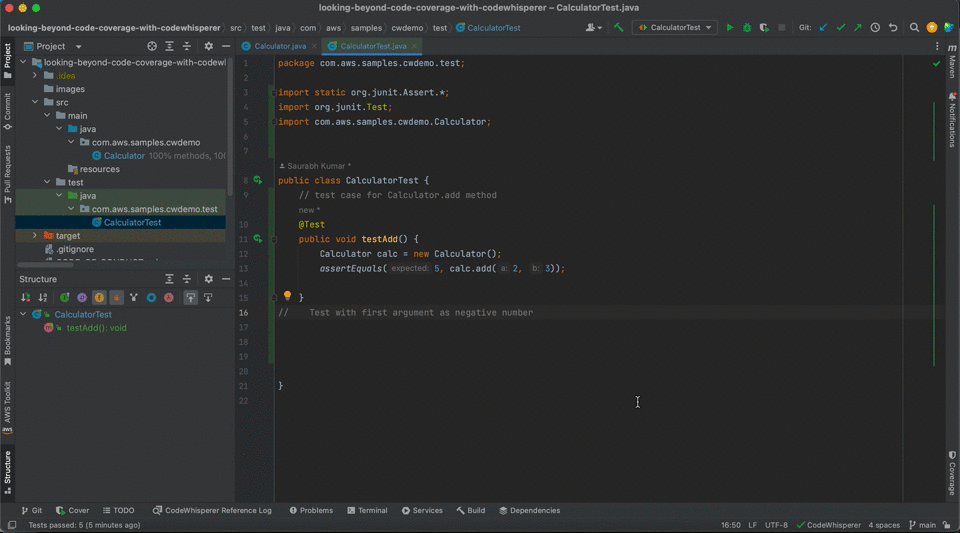The width and height of the screenshot is (960, 533).
Task: Click the Build project hammer icon
Action: (618, 28)
